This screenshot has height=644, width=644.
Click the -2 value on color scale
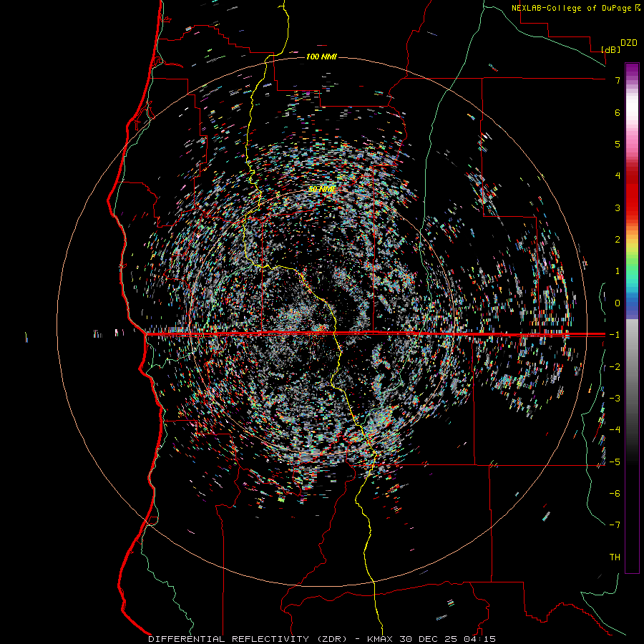tap(615, 367)
